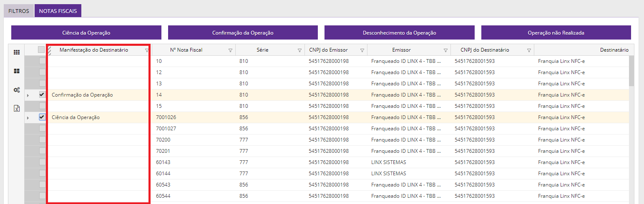Click the small grid view icon in sidebar
The width and height of the screenshot is (644, 204).
coord(17,52)
